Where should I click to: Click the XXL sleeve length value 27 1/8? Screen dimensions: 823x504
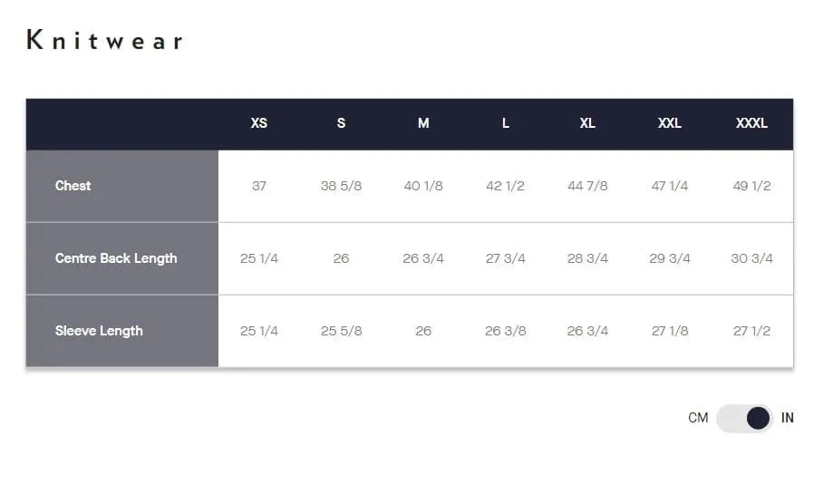point(669,331)
